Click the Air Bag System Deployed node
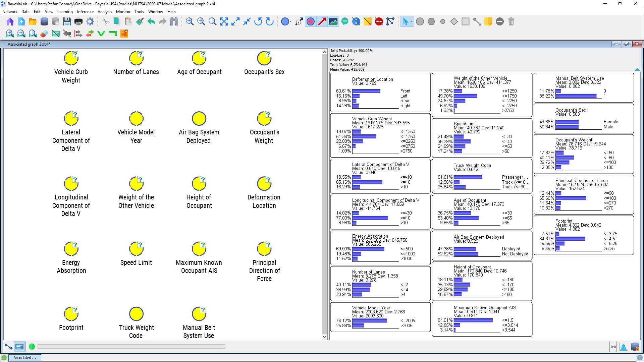 199,119
